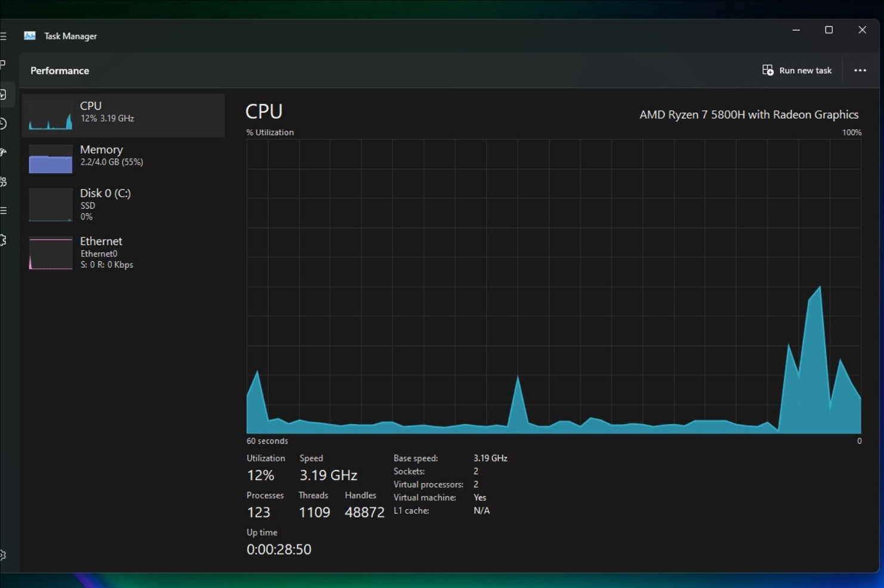The image size is (884, 588).
Task: Select the Performance icon in the sidebar
Action: tap(4, 94)
